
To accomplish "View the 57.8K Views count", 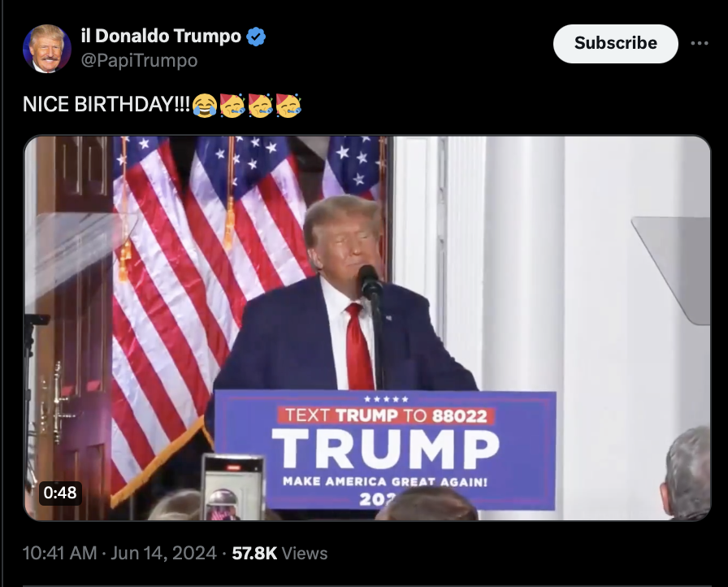I will click(279, 553).
